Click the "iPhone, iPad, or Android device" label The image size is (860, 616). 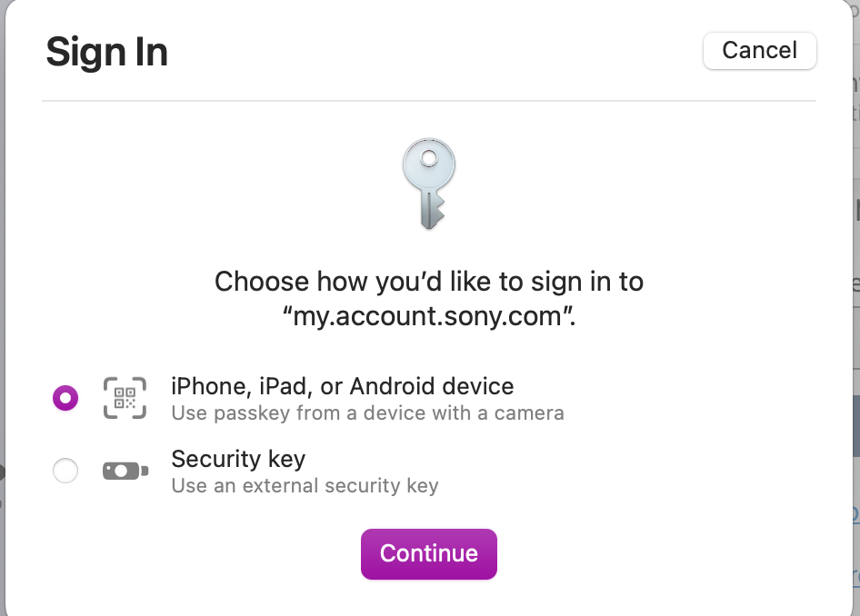342,386
